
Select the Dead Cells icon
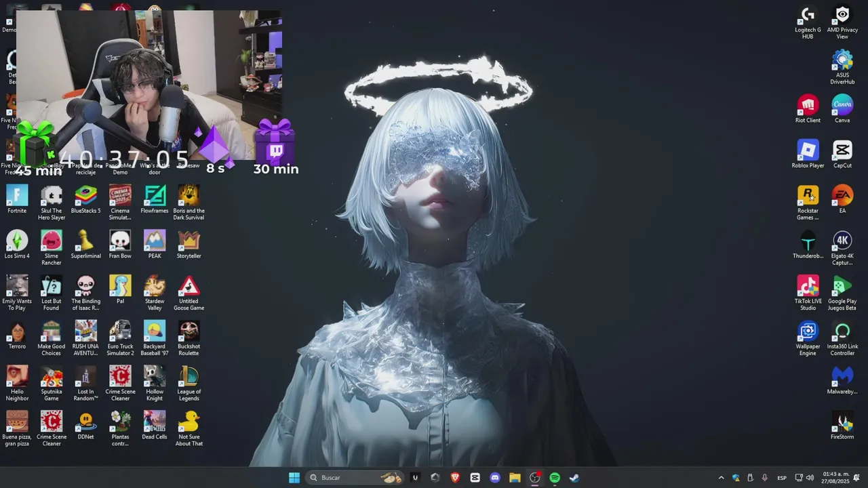coord(155,426)
